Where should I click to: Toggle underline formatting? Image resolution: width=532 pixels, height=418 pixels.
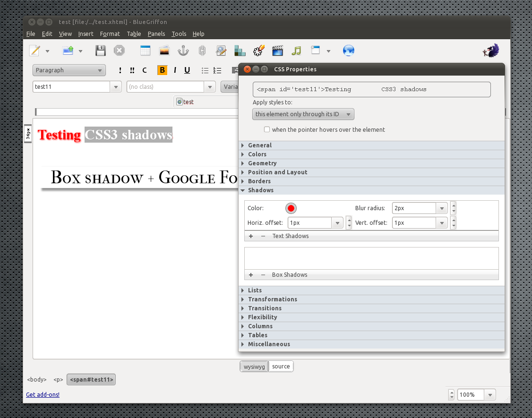(187, 70)
